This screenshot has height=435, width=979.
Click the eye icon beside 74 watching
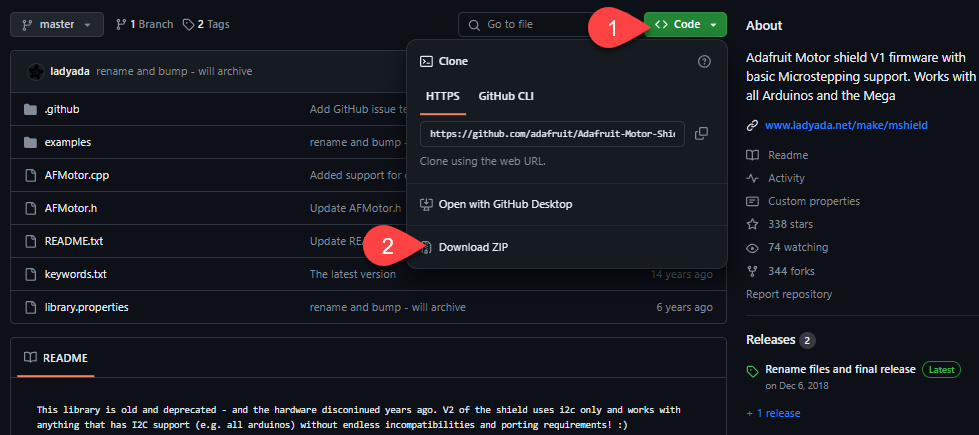pos(752,248)
